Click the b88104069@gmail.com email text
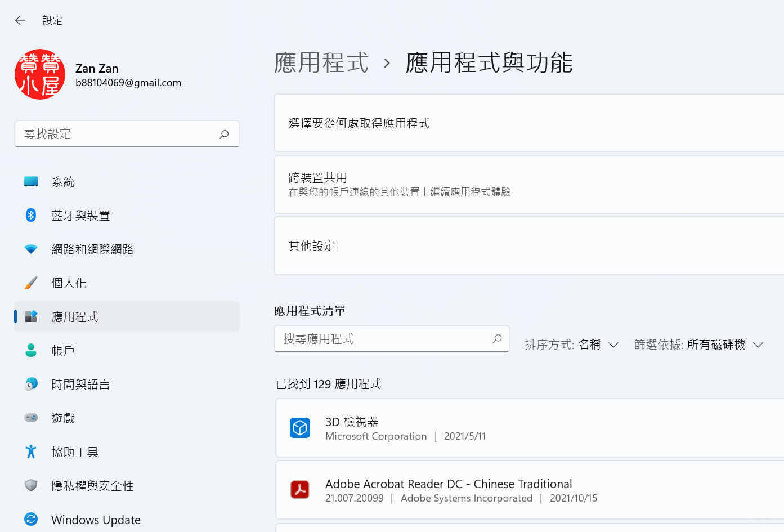 click(x=128, y=83)
